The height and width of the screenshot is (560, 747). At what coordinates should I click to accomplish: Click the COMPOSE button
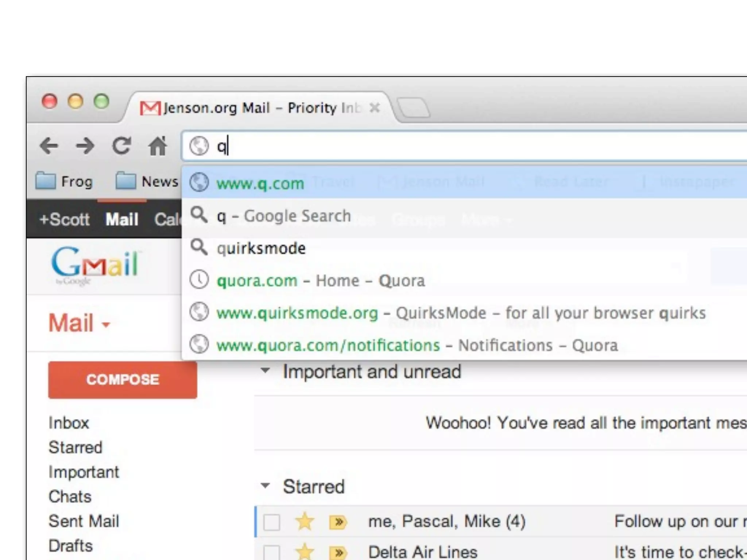(123, 380)
